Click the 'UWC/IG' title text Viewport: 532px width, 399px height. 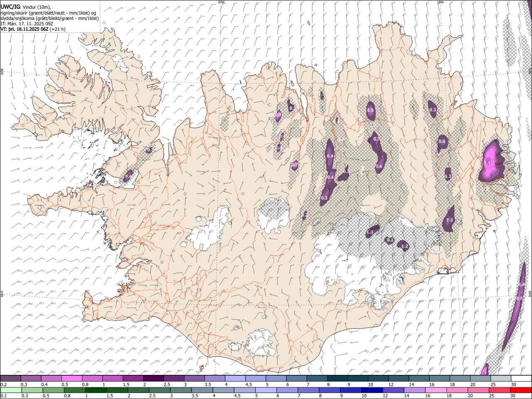pyautogui.click(x=10, y=7)
